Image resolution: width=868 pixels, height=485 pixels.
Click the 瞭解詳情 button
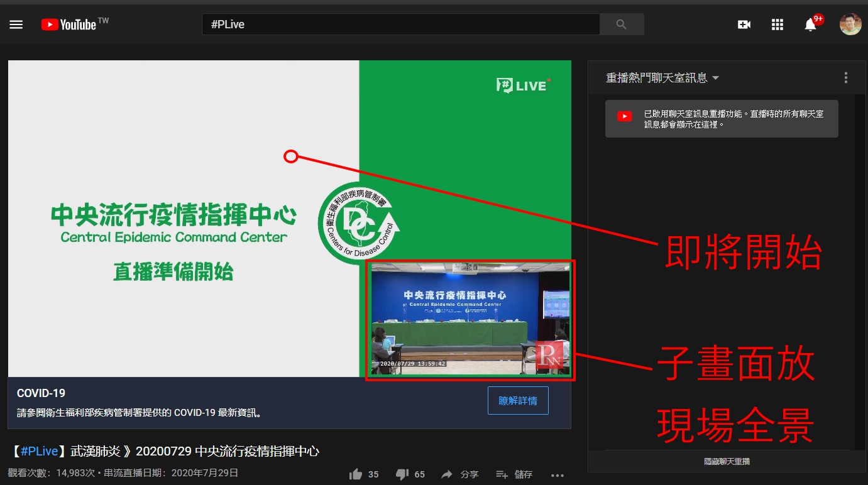(518, 401)
